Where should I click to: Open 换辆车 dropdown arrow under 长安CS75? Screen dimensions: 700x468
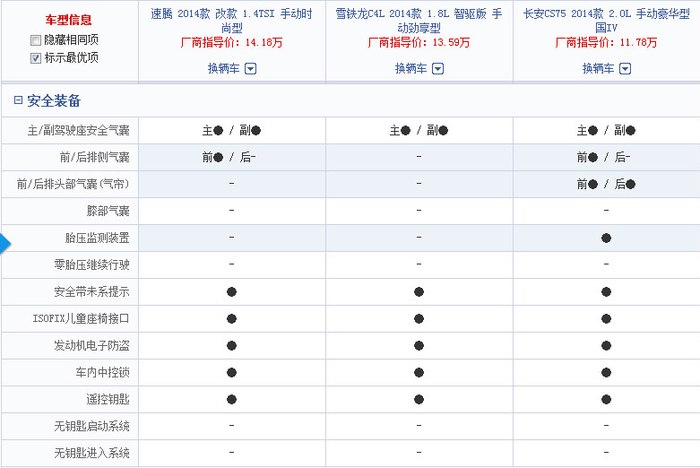click(626, 69)
